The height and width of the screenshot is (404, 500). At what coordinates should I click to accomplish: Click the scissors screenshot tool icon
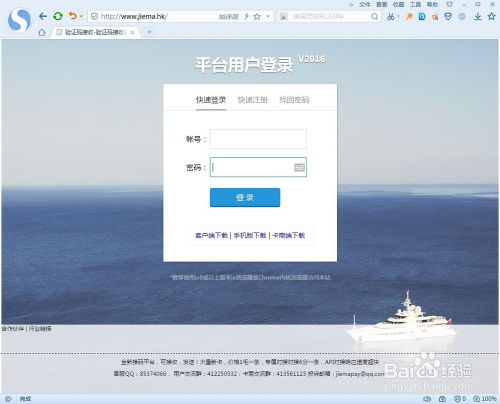tap(390, 16)
